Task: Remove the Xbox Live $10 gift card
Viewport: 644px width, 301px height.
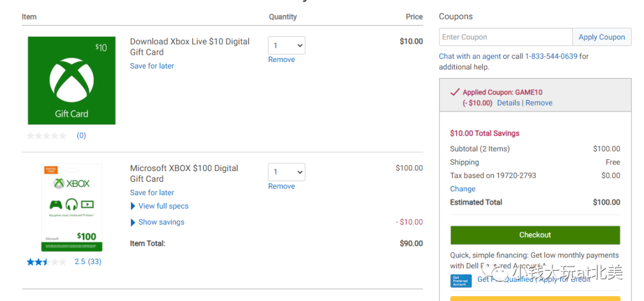Action: click(281, 60)
